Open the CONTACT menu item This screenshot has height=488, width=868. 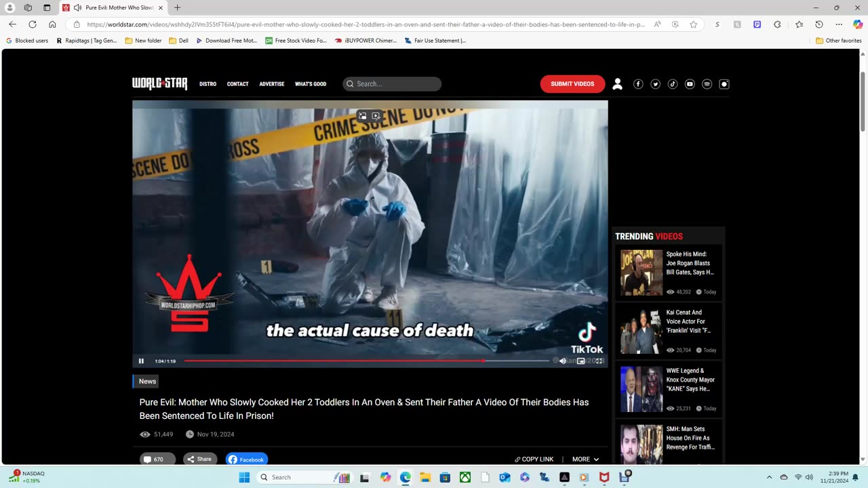point(238,84)
